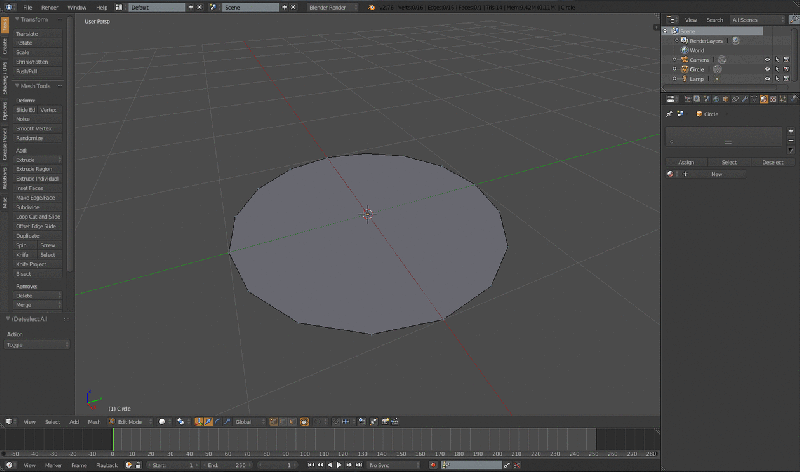Click the timeline record keyframe button
The height and width of the screenshot is (472, 800).
point(433,465)
